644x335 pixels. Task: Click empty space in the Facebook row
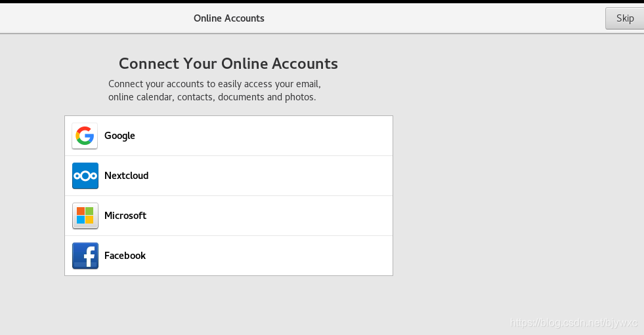point(276,256)
